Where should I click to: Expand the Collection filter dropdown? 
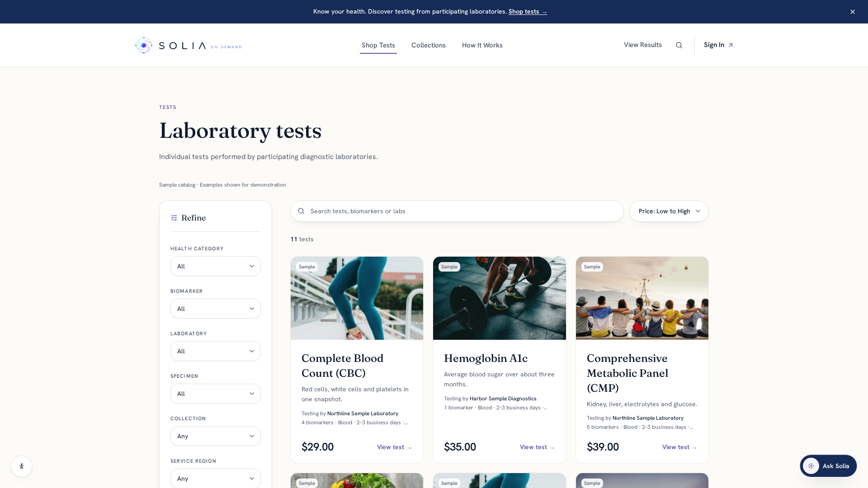216,436
